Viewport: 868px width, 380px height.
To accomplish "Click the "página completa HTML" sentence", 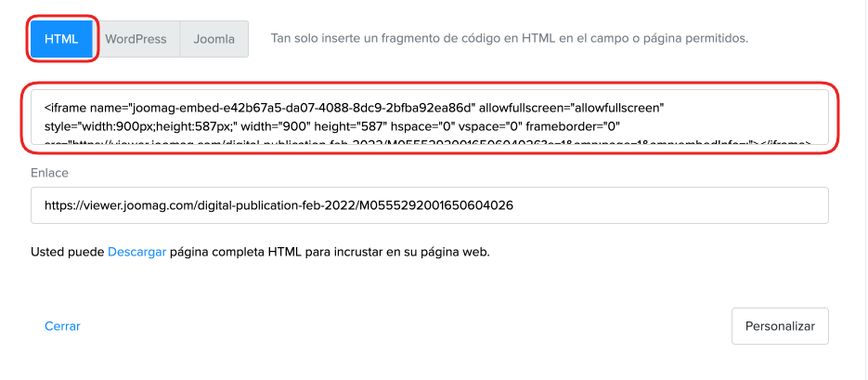I will point(330,252).
